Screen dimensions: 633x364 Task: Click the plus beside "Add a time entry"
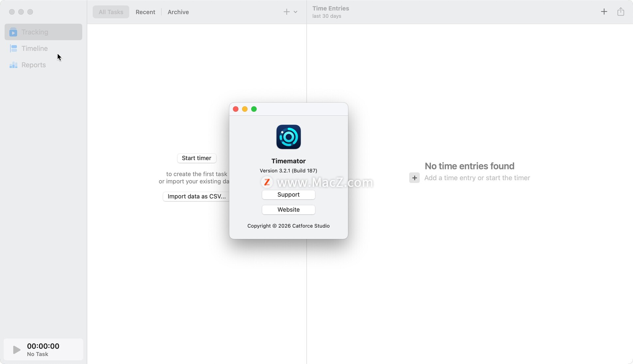click(414, 178)
